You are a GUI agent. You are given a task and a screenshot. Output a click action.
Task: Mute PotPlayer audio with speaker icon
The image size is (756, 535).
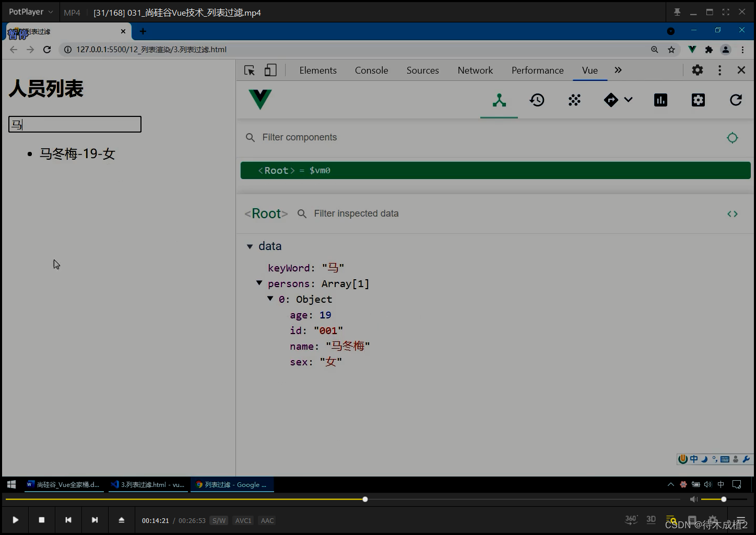693,500
